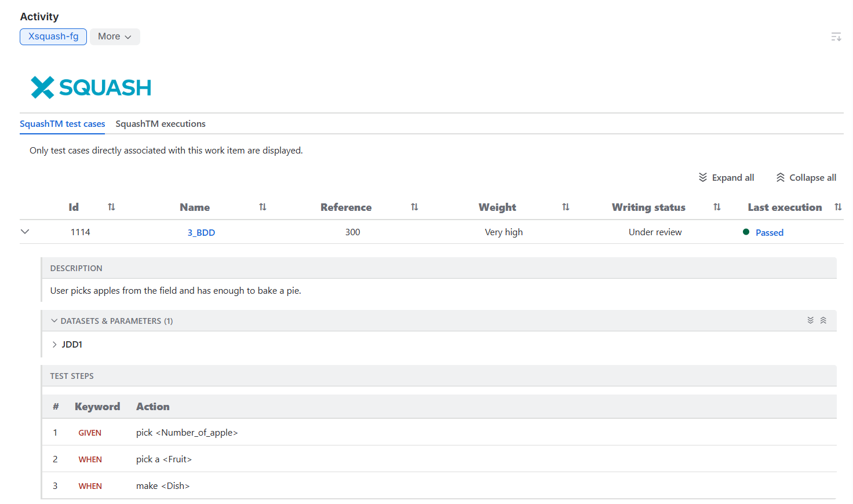Image resolution: width=853 pixels, height=504 pixels.
Task: Click the Keyword column header in test steps
Action: coord(97,407)
